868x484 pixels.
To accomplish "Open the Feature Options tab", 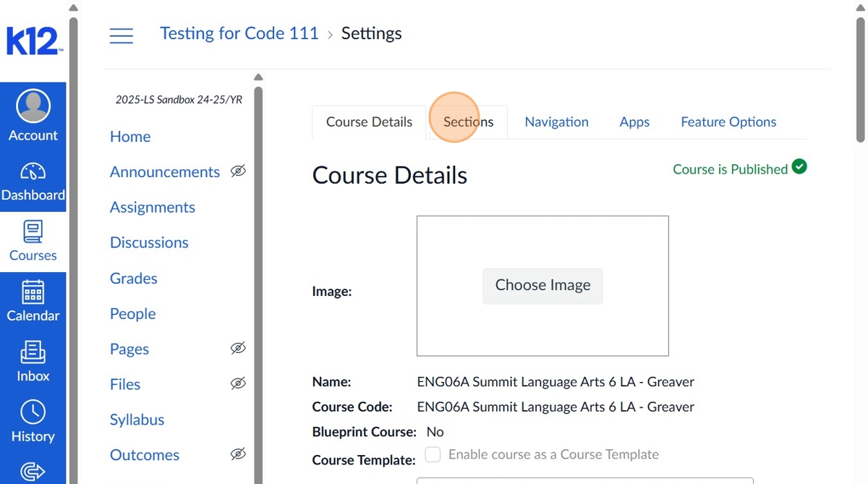I will [x=728, y=122].
